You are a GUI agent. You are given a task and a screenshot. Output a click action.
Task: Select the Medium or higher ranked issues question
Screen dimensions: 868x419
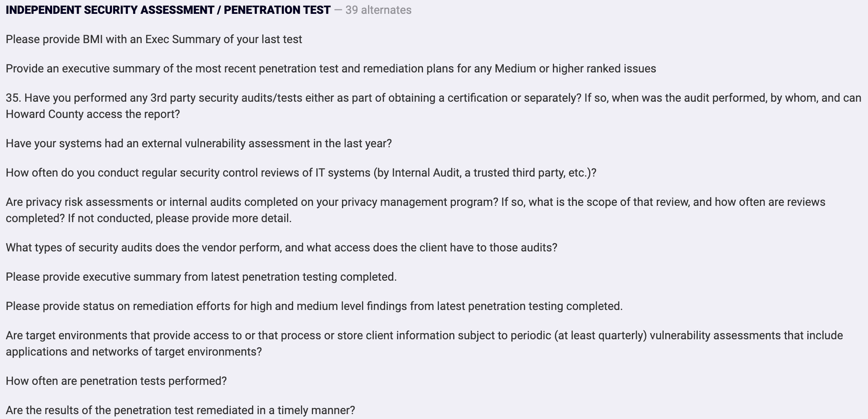coord(331,68)
